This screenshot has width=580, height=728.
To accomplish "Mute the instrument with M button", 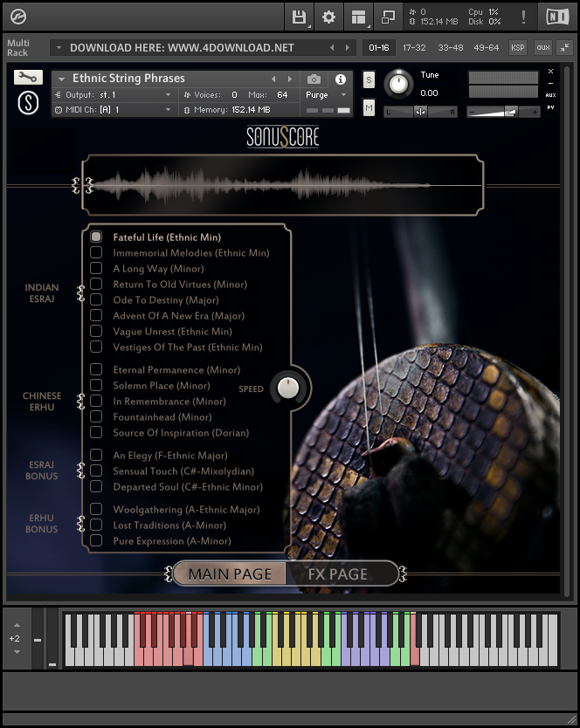I will [369, 108].
